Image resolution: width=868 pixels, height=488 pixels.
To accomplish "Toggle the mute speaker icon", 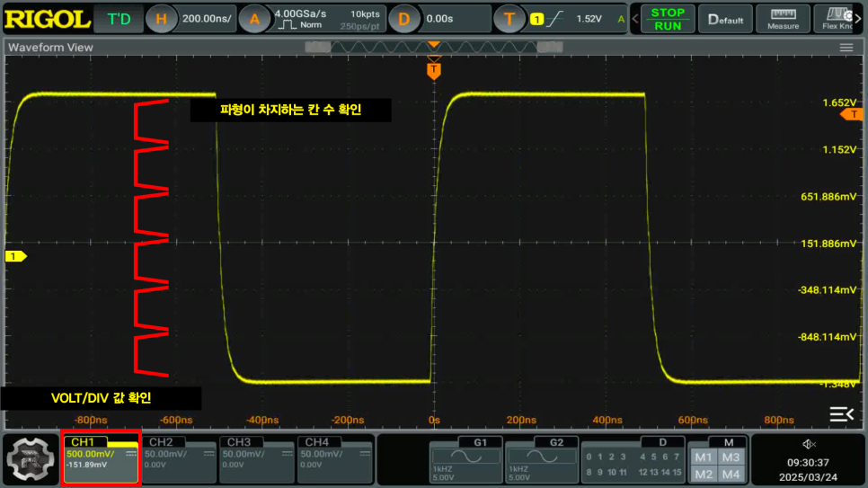I will (x=809, y=444).
